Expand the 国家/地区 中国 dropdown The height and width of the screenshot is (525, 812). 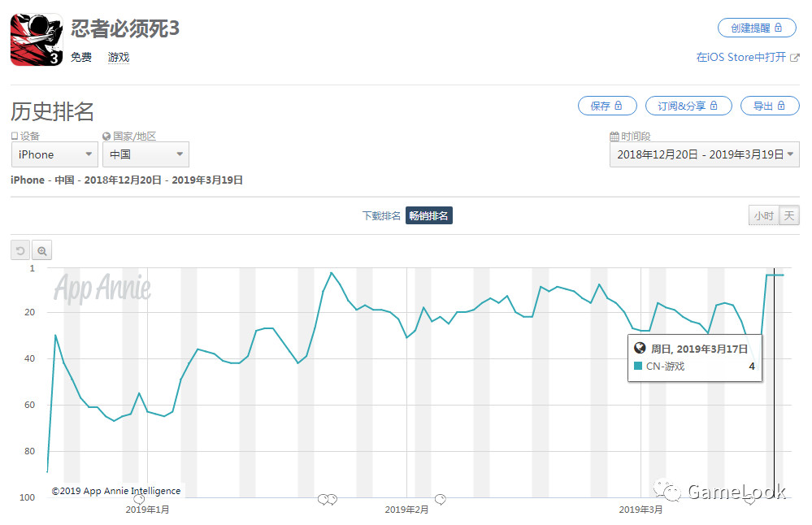(145, 154)
